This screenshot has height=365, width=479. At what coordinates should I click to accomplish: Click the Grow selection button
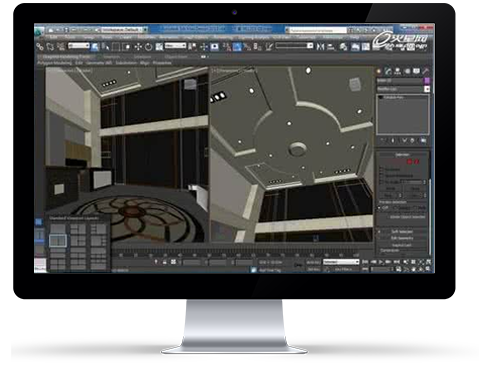[x=415, y=189]
